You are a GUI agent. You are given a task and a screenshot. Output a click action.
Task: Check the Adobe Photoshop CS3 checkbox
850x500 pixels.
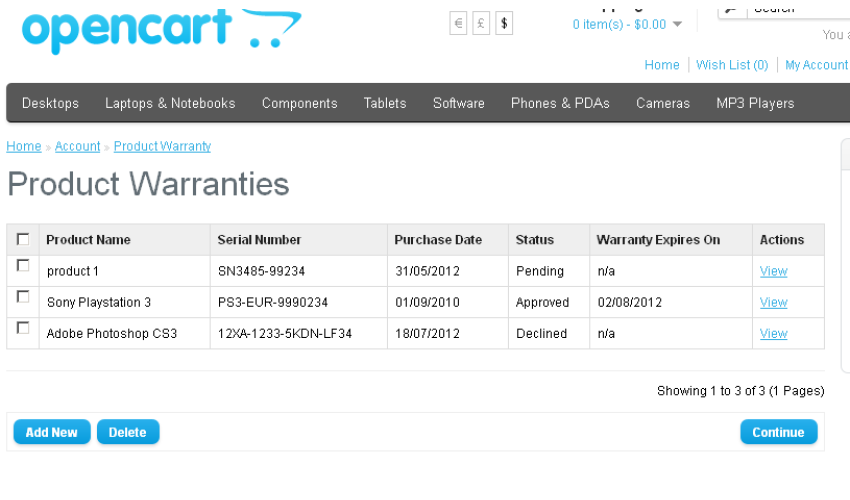tap(23, 328)
